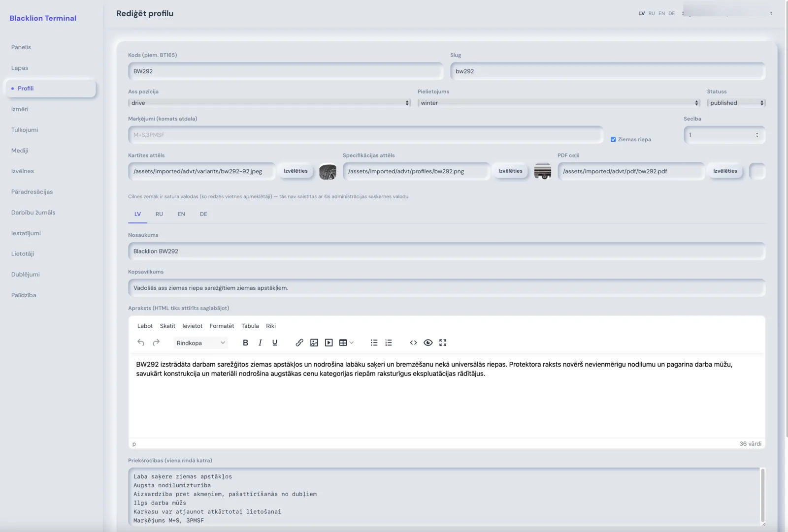Expand the Rindkopa paragraph style dropdown
This screenshot has height=532, width=788.
[201, 343]
